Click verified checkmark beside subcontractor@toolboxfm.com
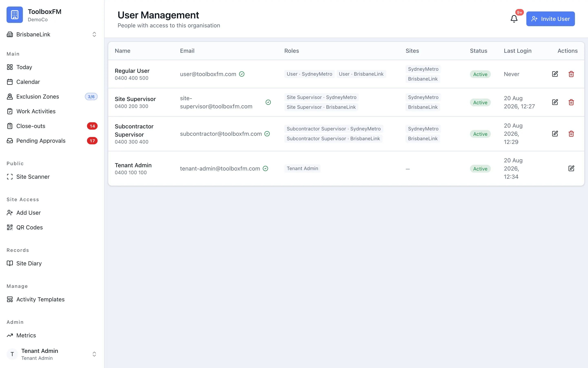588x368 pixels. (x=267, y=134)
